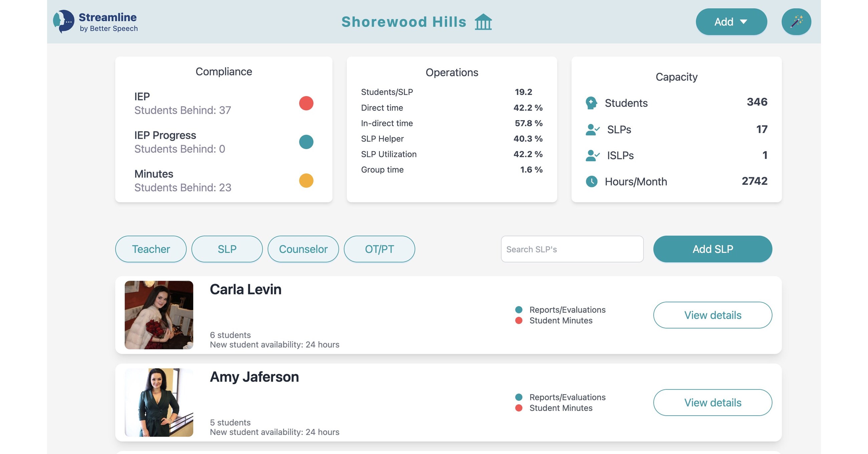This screenshot has width=868, height=454.
Task: Open the Add dropdown menu
Action: click(731, 21)
